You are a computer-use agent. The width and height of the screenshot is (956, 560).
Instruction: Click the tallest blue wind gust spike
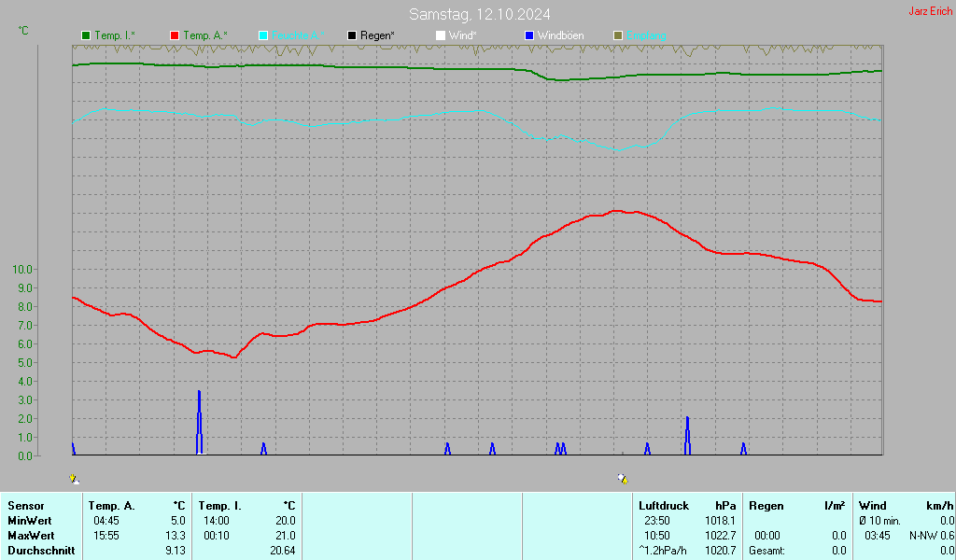point(200,422)
